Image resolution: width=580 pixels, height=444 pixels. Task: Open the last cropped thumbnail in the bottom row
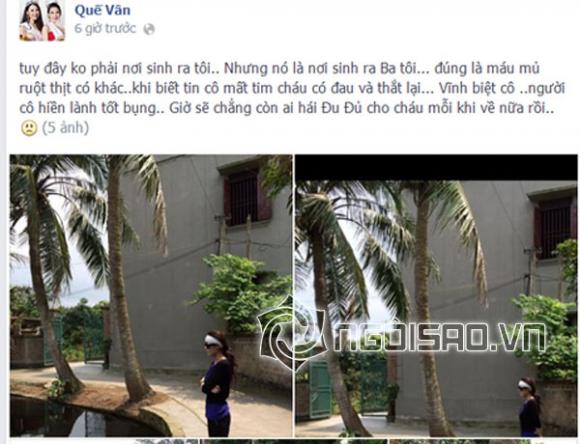483,441
